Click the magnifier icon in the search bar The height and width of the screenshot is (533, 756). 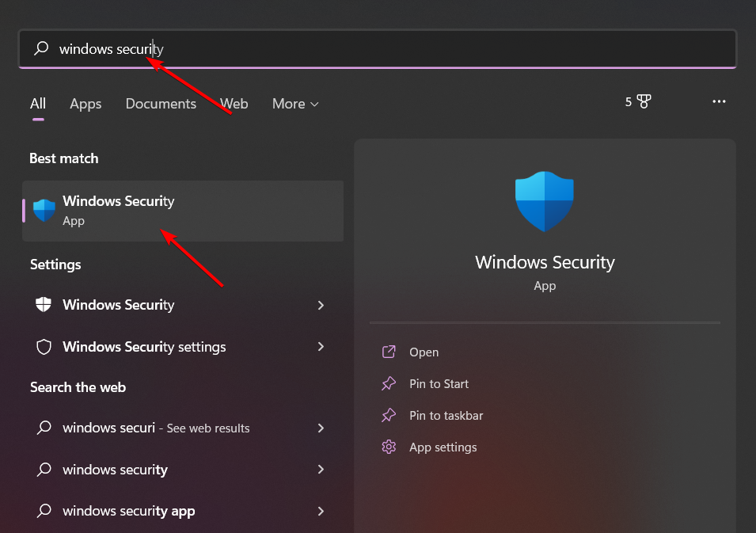tap(41, 48)
